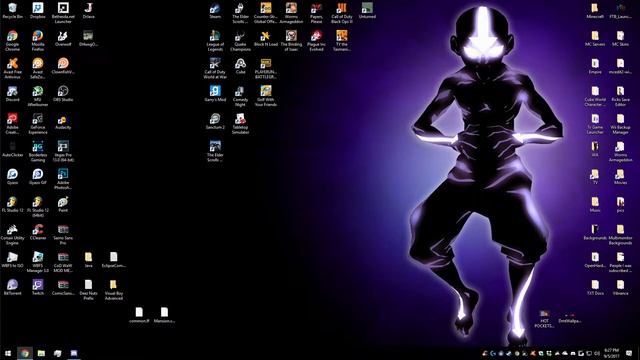Select the Paint desktop shortcut
Viewport: 640px width, 360px height.
[x=63, y=204]
